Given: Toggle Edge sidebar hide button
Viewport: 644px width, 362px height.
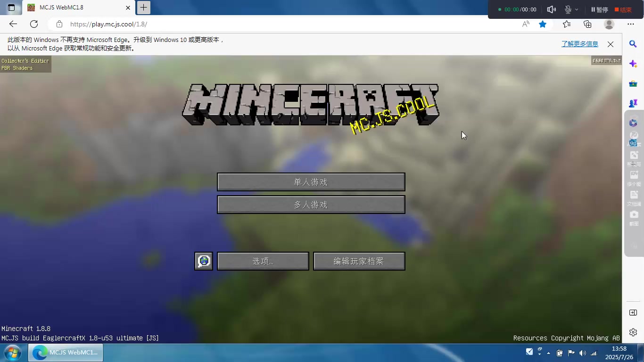Looking at the screenshot, I should pos(633,313).
